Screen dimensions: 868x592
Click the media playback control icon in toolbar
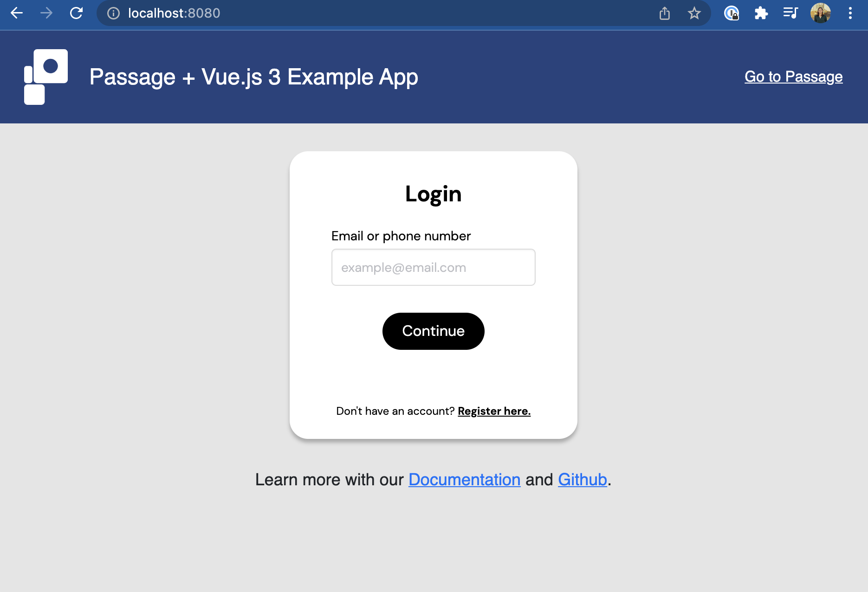[x=790, y=13]
